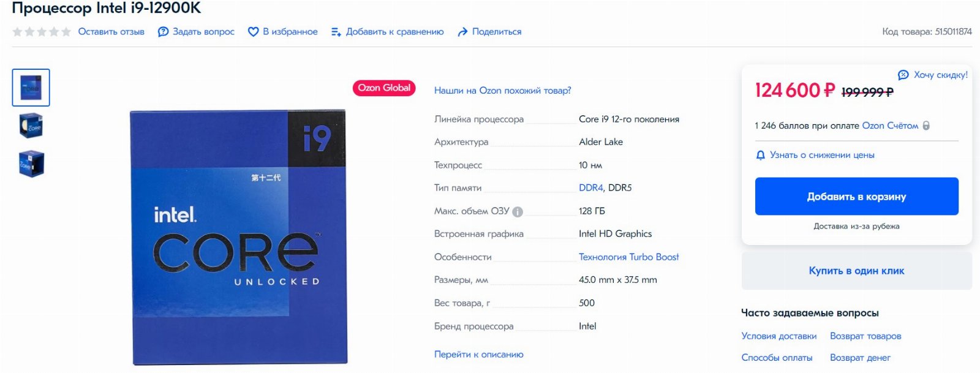Click the discount percent bubble icon
The width and height of the screenshot is (980, 373).
[903, 75]
